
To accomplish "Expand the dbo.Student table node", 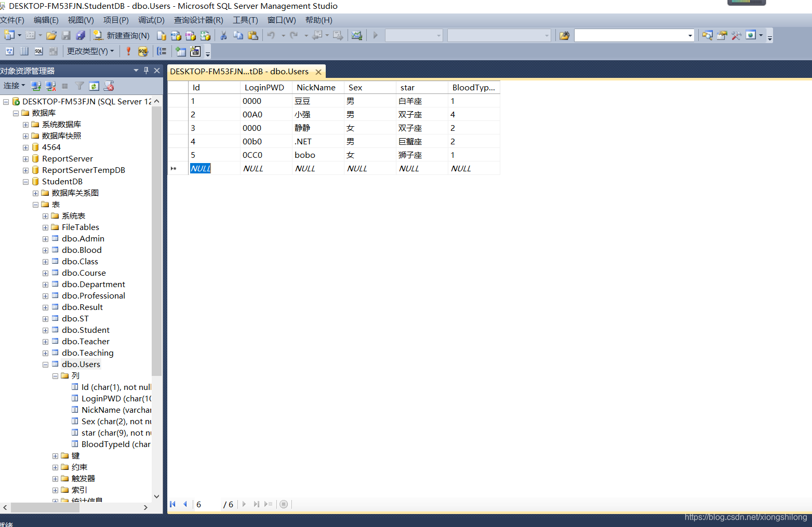I will (x=46, y=330).
